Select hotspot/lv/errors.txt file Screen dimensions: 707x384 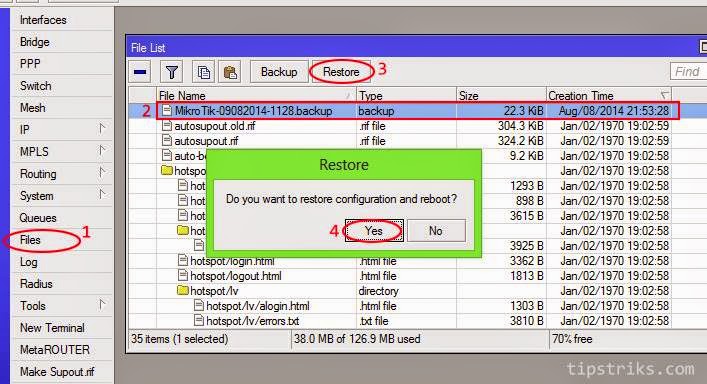pyautogui.click(x=252, y=321)
